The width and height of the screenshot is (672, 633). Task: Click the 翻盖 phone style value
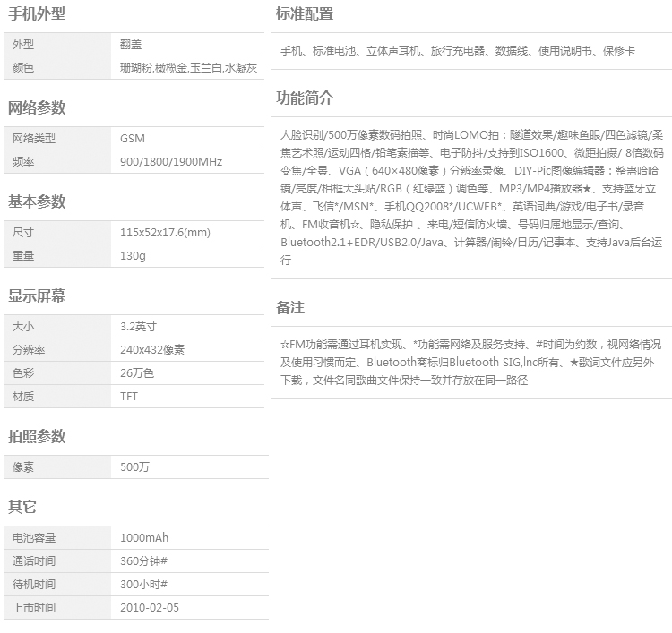[x=131, y=45]
